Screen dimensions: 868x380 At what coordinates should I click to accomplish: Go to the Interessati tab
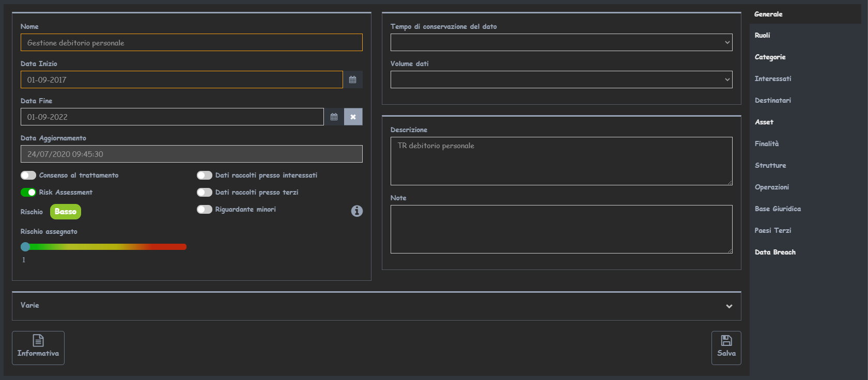coord(773,78)
